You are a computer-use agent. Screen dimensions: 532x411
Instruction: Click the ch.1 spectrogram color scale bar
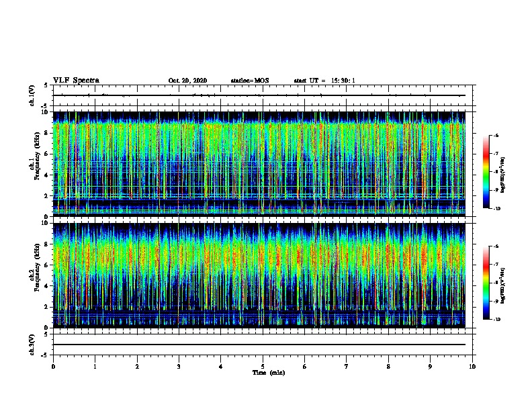click(486, 172)
